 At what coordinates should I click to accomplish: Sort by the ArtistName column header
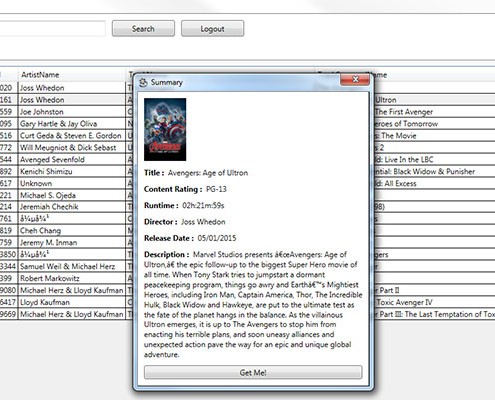[72, 75]
